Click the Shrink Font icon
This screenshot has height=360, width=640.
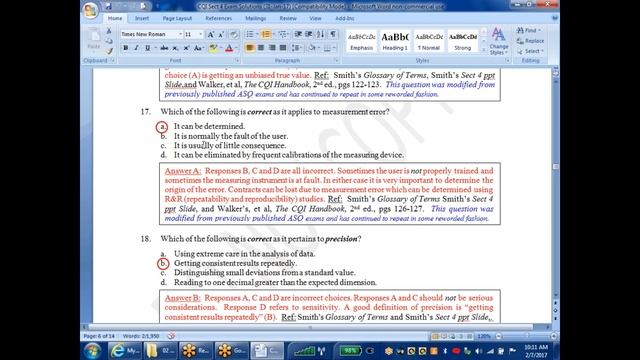(x=221, y=35)
